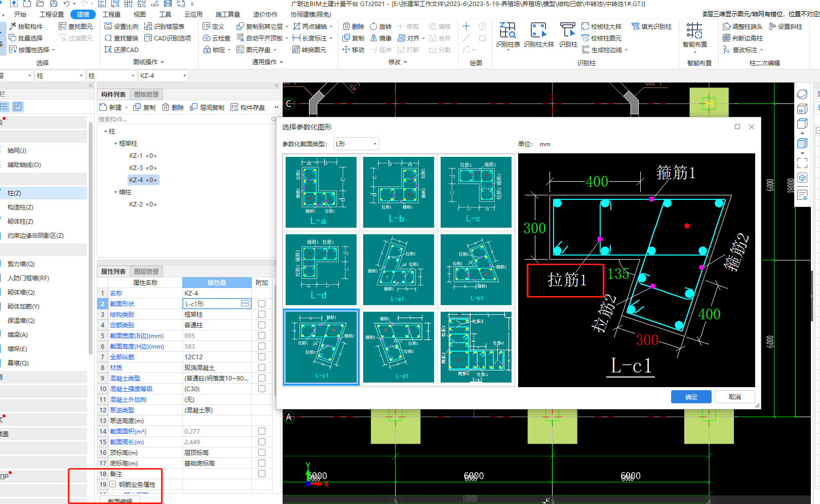820x504 pixels.
Task: Select the L-a section thumbnail
Action: [321, 192]
